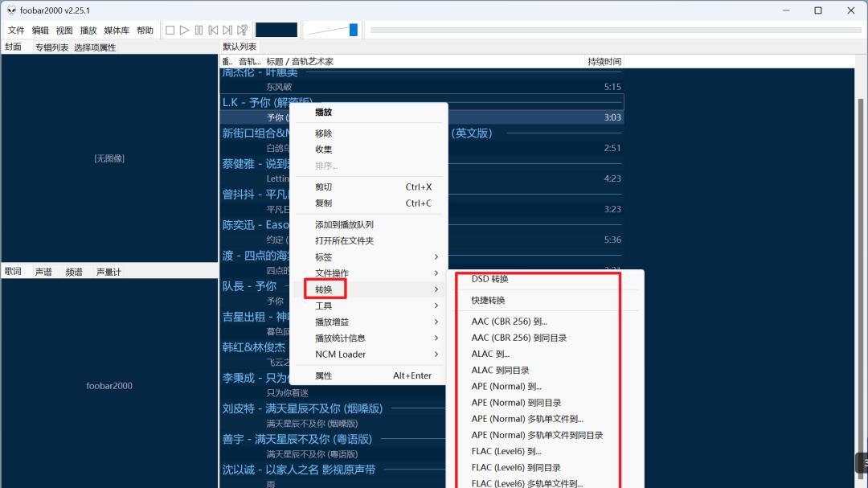Open 属性 from the context menu
This screenshot has width=868, height=488.
tap(369, 375)
